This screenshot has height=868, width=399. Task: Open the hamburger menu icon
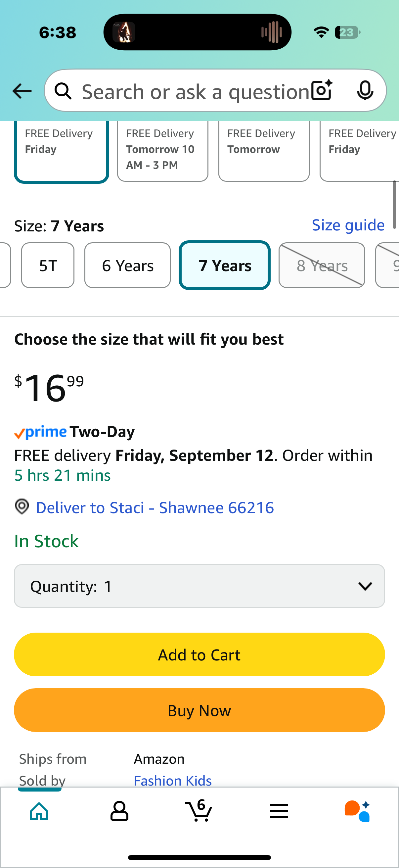279,811
